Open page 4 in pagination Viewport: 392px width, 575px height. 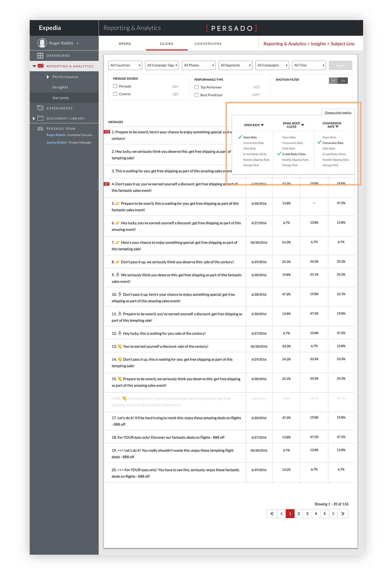pyautogui.click(x=316, y=514)
